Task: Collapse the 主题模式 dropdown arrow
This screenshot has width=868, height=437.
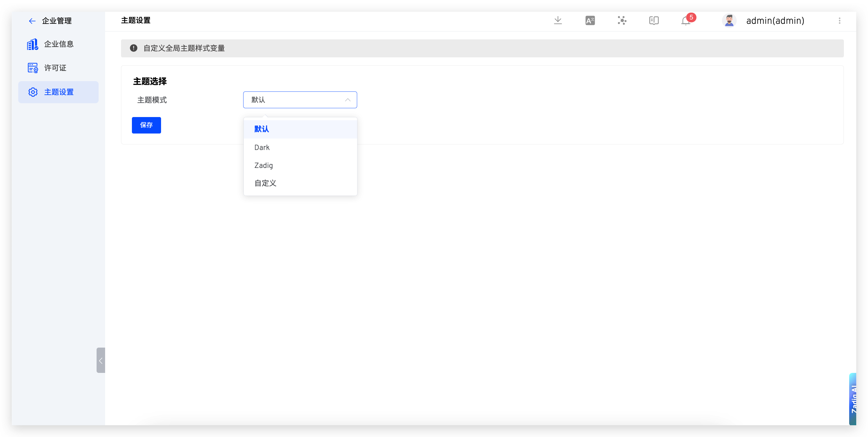Action: (x=347, y=100)
